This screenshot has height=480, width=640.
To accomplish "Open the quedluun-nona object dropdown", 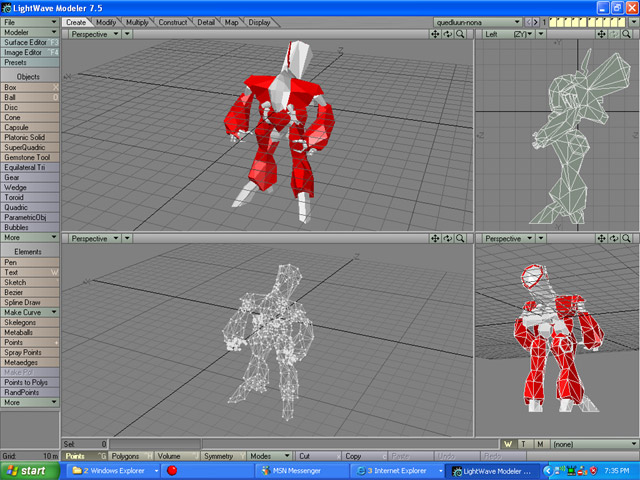I will click(x=478, y=22).
